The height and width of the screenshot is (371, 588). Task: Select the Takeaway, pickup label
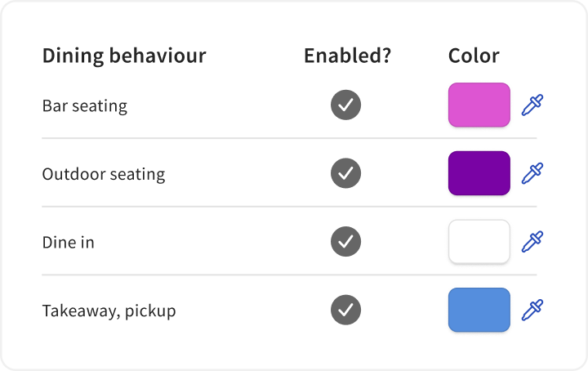(x=109, y=311)
